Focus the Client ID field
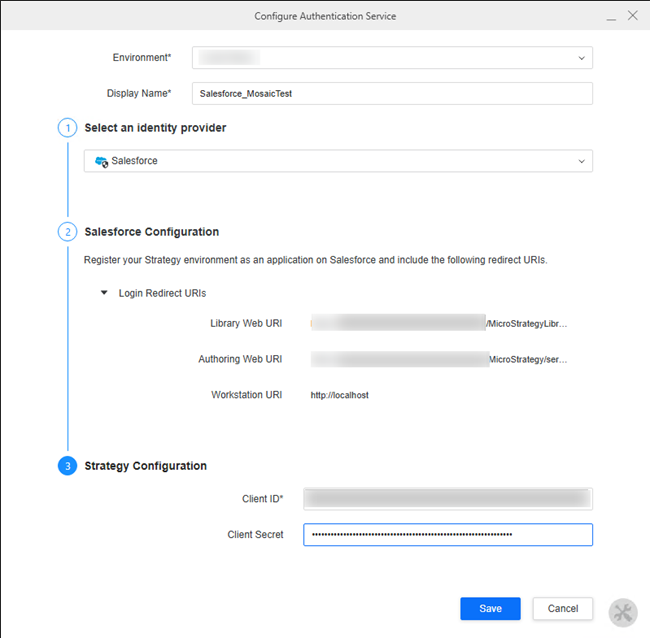The image size is (650, 638). [x=447, y=499]
